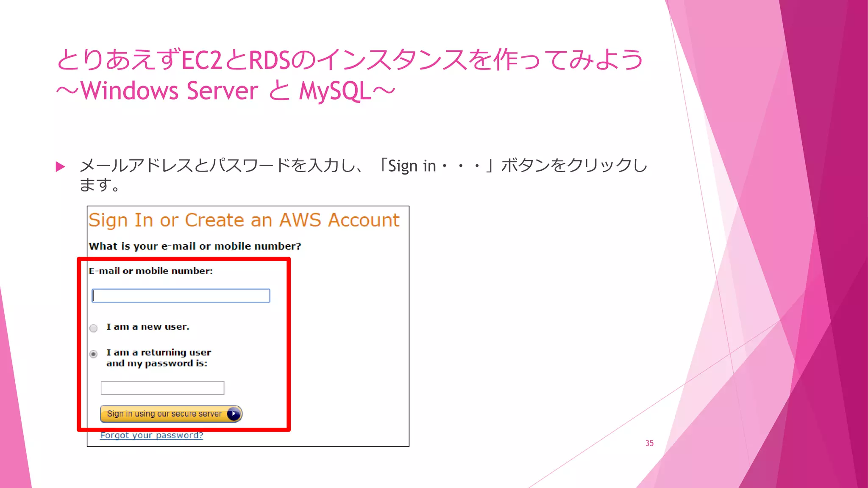This screenshot has width=868, height=488.
Task: Click the slide title mentioning EC2 and RDS
Action: click(x=350, y=75)
